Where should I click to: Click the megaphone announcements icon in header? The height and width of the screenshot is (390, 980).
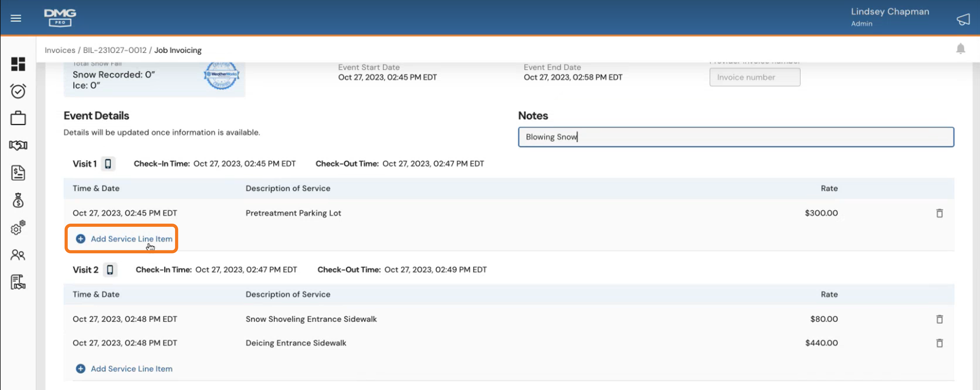(x=963, y=19)
